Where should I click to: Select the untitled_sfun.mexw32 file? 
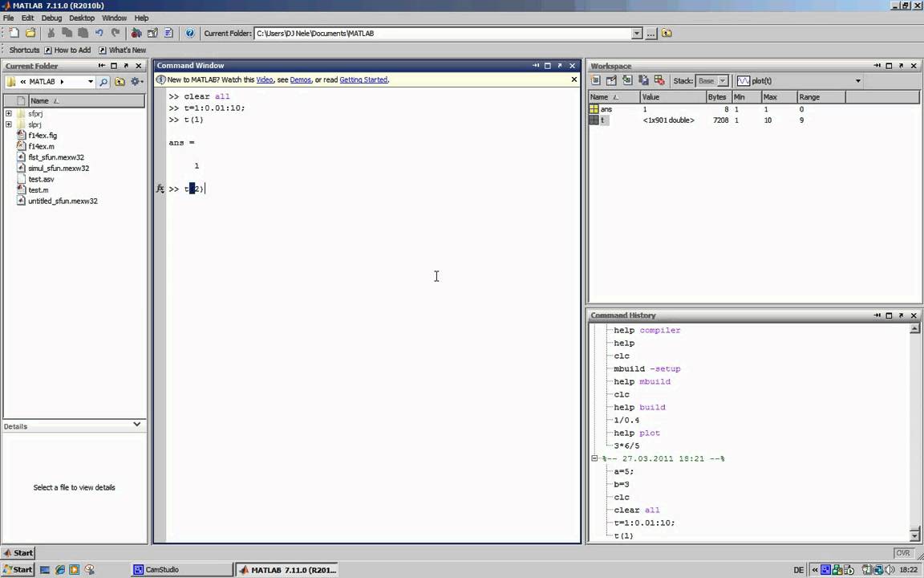click(63, 201)
